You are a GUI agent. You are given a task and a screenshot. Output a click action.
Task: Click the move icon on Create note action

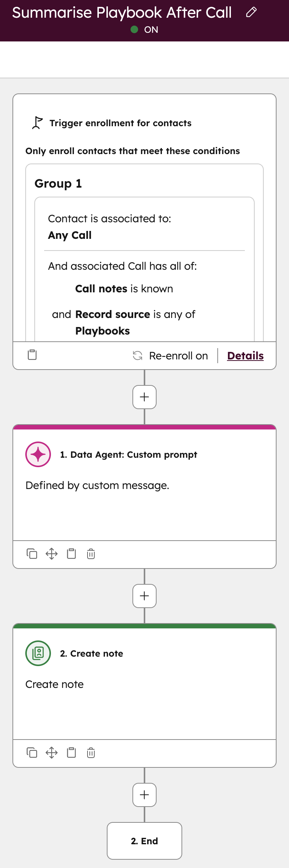coord(52,753)
